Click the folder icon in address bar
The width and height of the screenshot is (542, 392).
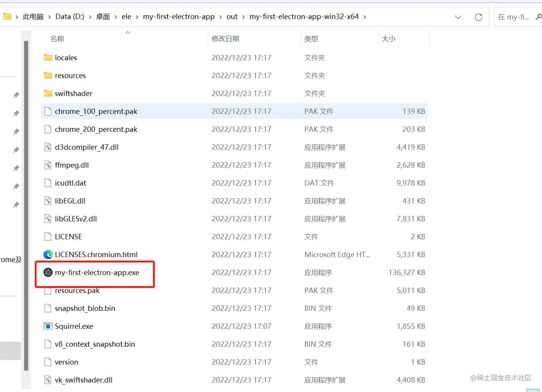[7, 16]
